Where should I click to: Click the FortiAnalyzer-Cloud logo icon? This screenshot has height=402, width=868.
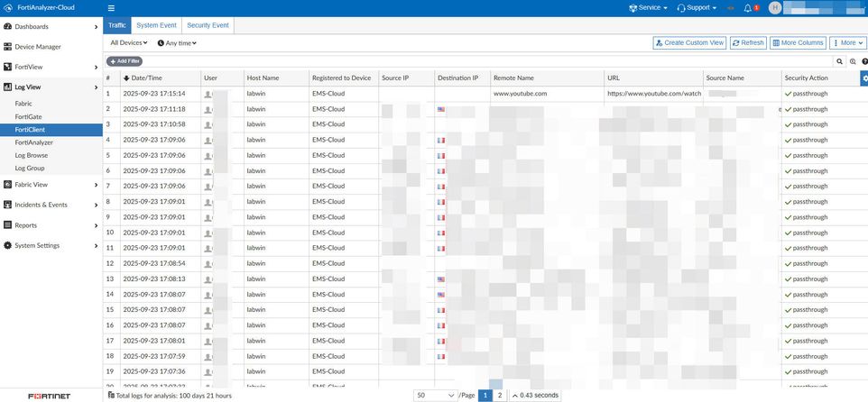(x=8, y=8)
